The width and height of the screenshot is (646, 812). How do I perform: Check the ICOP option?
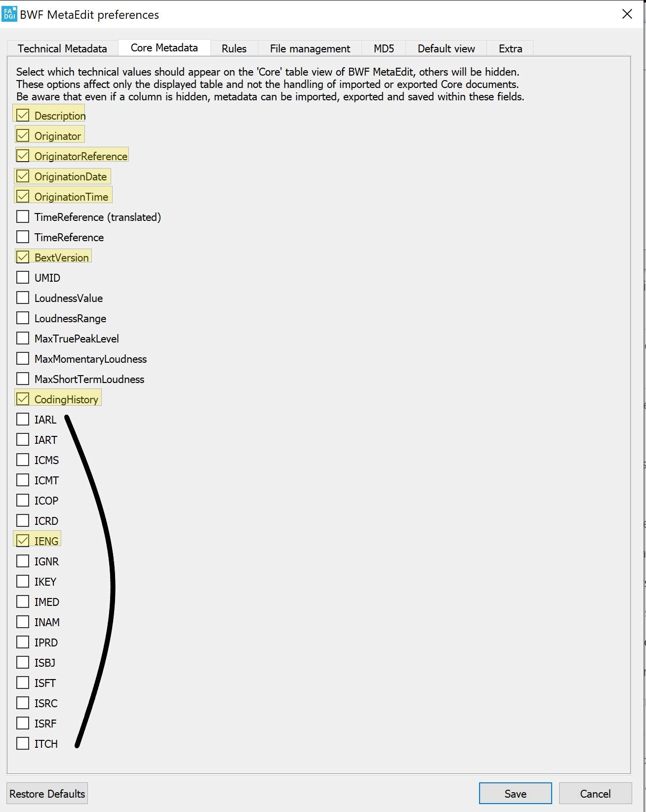[x=23, y=500]
